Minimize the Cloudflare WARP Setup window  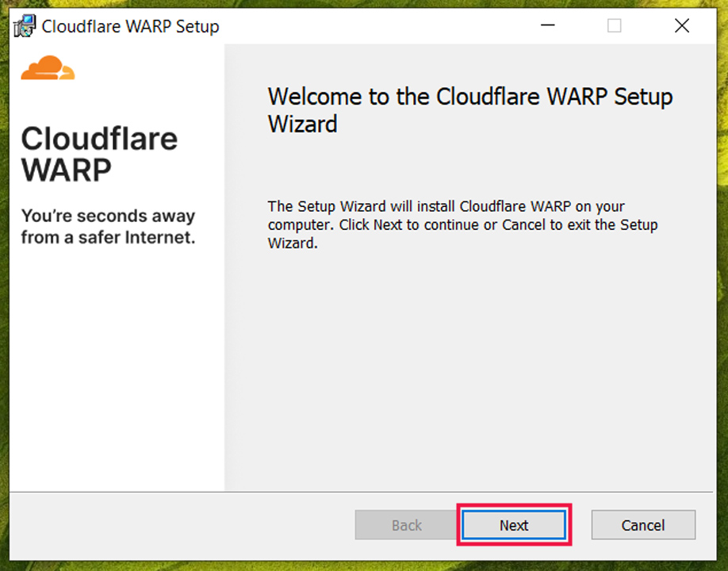(548, 25)
